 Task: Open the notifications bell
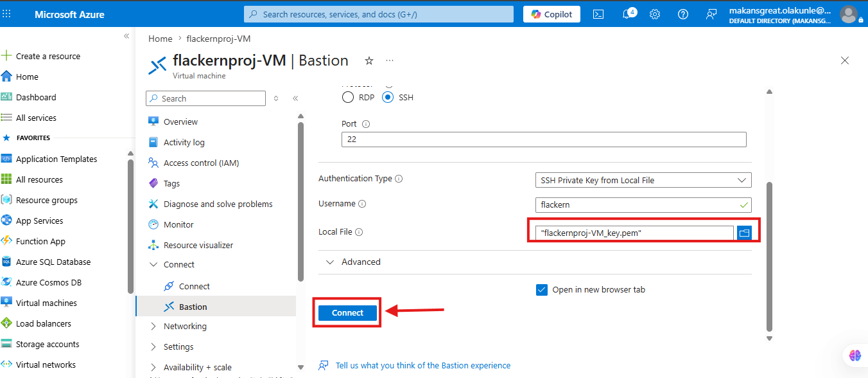627,14
